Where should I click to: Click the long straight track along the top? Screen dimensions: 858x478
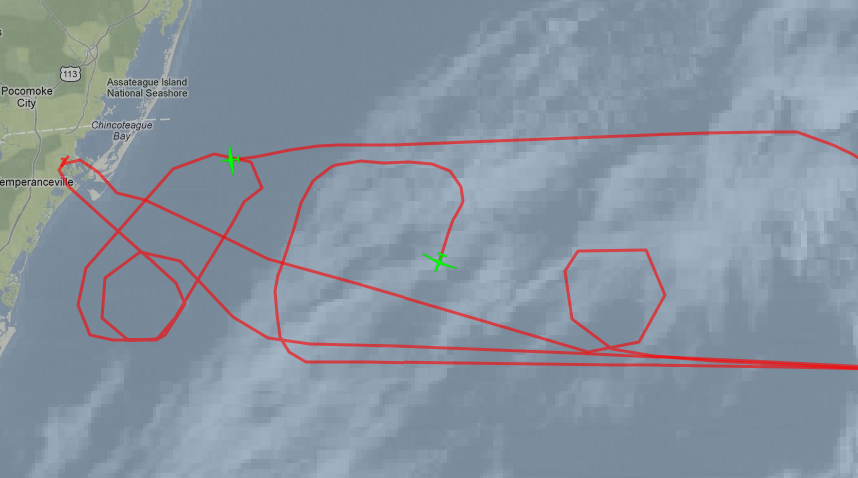tap(520, 139)
